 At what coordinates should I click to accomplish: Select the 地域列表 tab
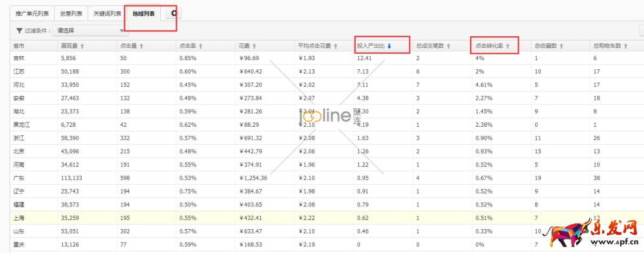(144, 14)
